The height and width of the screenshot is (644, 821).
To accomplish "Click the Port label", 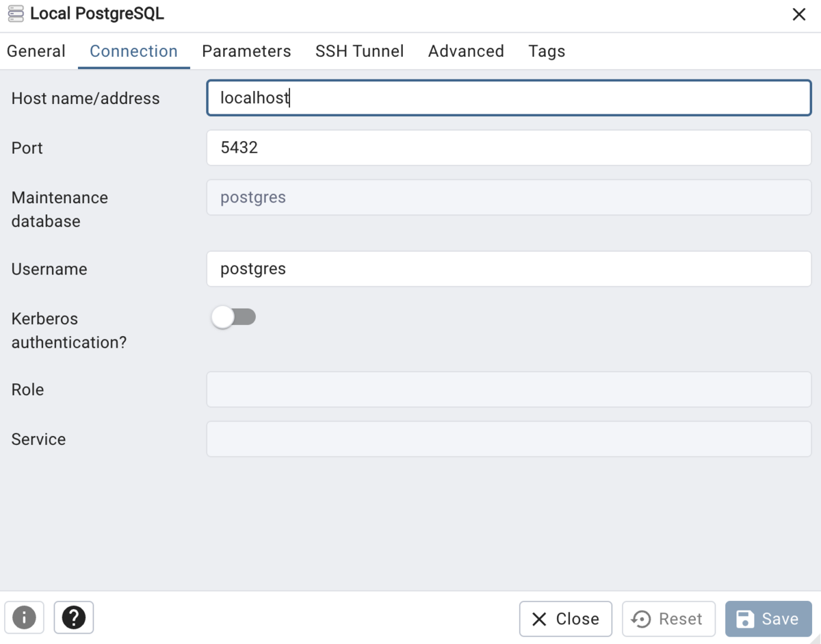I will tap(27, 149).
